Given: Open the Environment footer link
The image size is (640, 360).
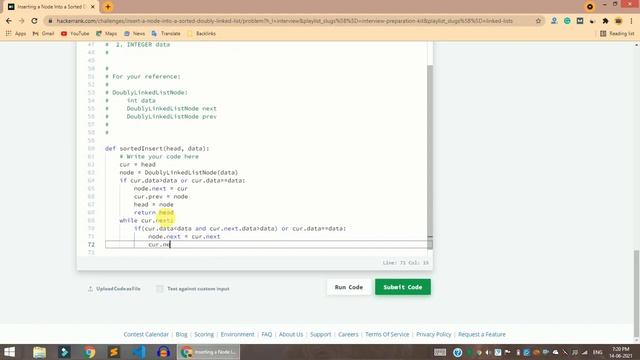Looking at the screenshot, I should tap(238, 334).
